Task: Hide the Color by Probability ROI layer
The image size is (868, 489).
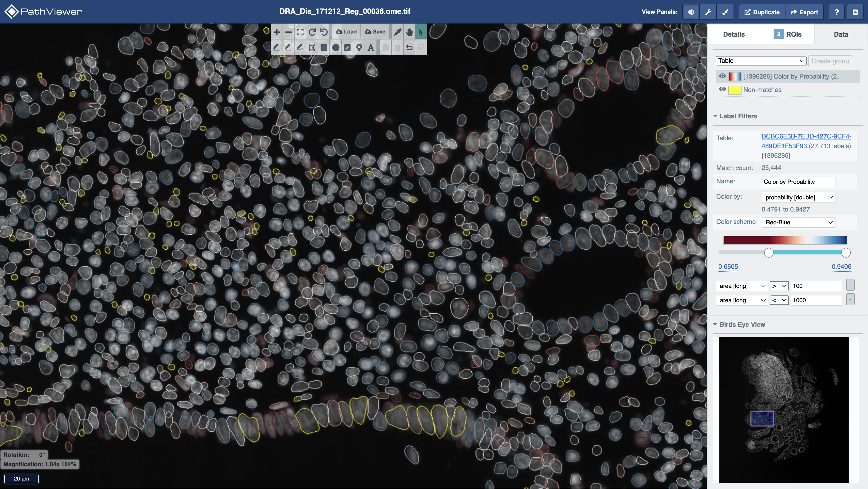Action: [x=722, y=76]
